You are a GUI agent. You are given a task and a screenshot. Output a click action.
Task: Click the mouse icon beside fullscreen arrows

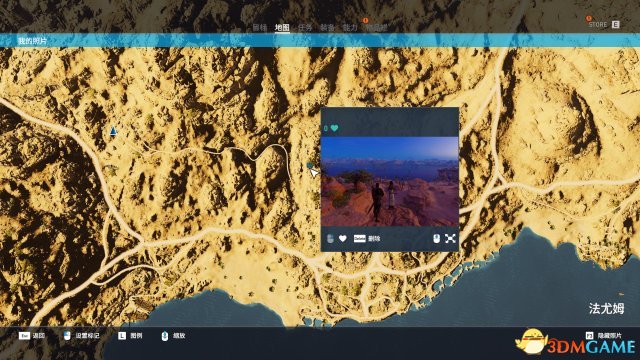[436, 238]
